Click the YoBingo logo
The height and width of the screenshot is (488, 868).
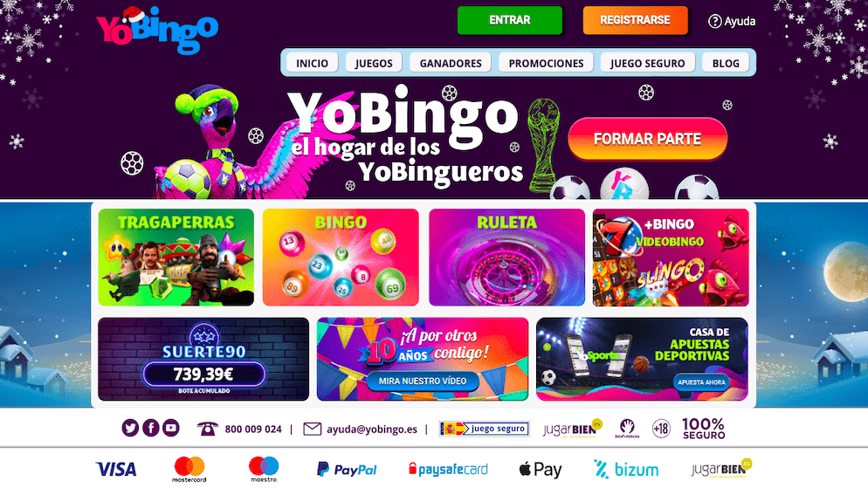point(157,30)
